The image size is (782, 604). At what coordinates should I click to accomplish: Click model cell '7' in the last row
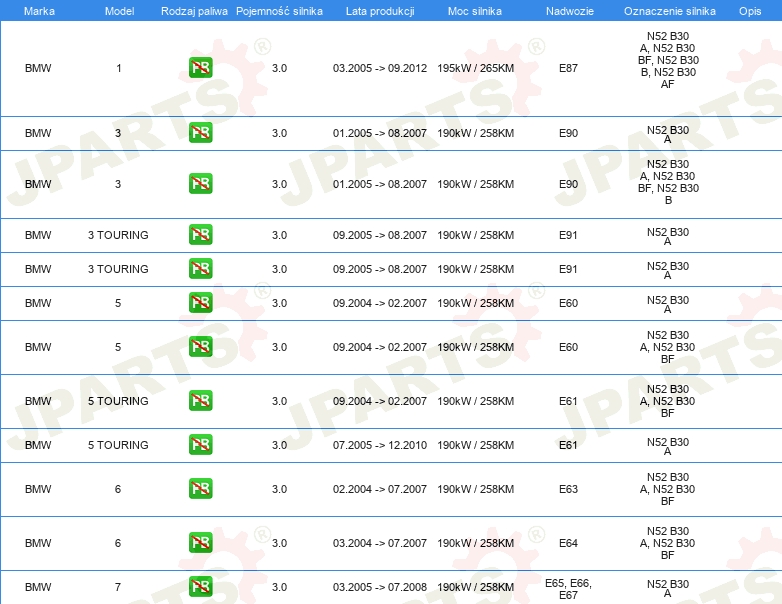coord(118,587)
